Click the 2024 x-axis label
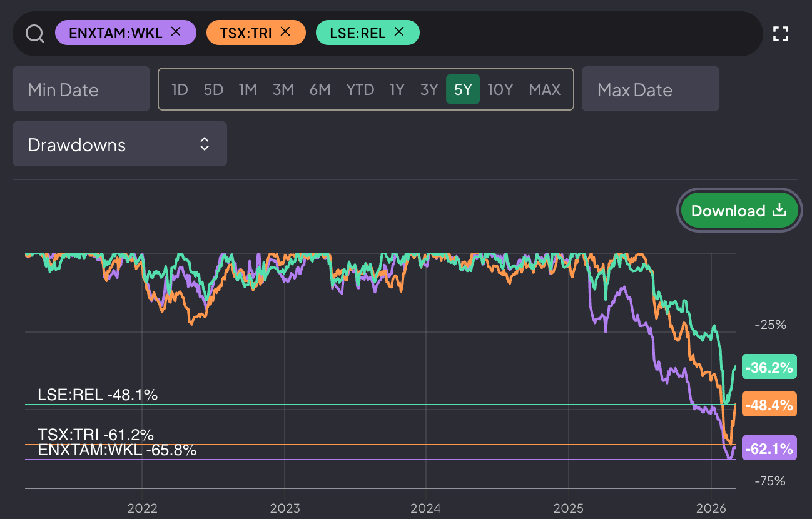 (x=426, y=508)
